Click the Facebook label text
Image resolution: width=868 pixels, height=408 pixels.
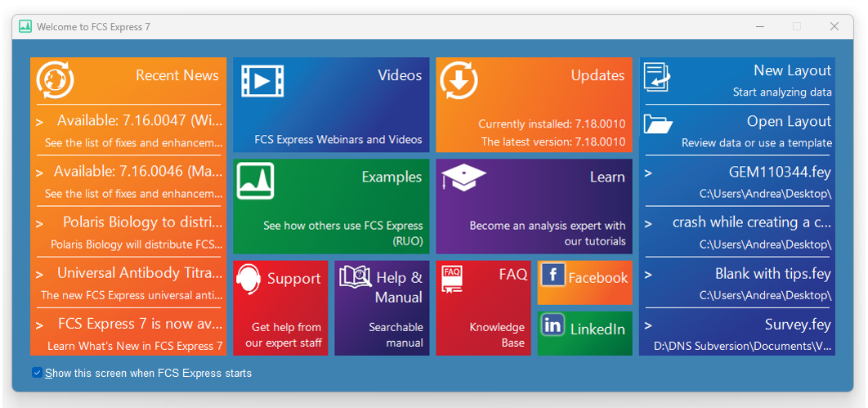coord(598,278)
